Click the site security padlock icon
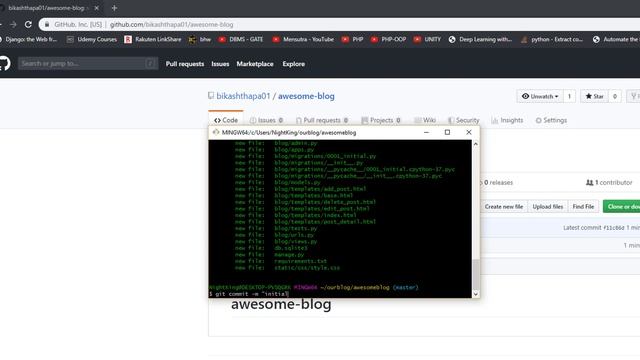Screen dimensions: 640x360 pyautogui.click(x=47, y=24)
